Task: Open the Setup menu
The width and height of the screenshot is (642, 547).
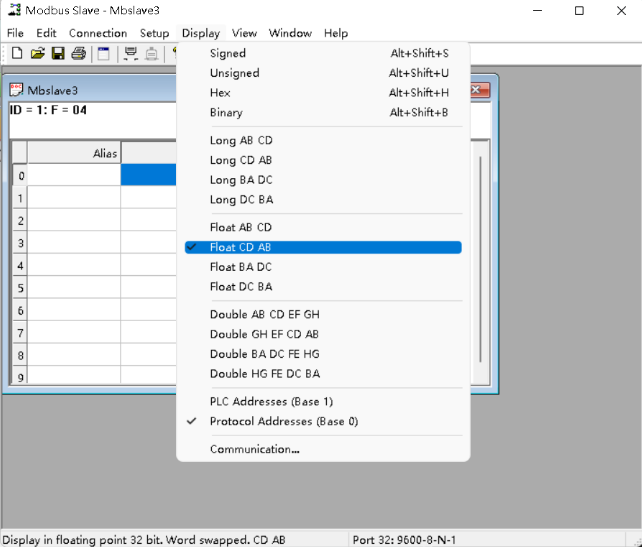Action: click(154, 33)
